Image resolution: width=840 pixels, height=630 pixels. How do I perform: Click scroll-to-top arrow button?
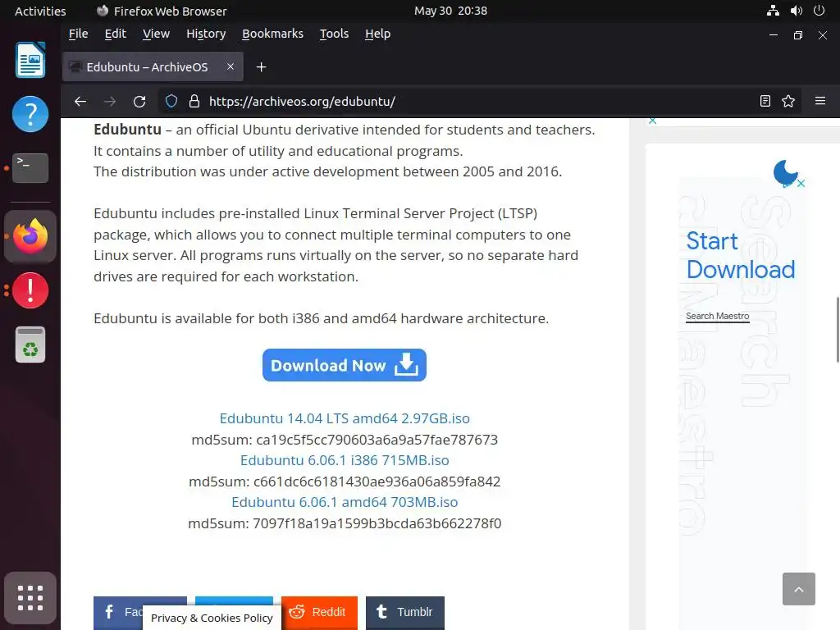799,589
